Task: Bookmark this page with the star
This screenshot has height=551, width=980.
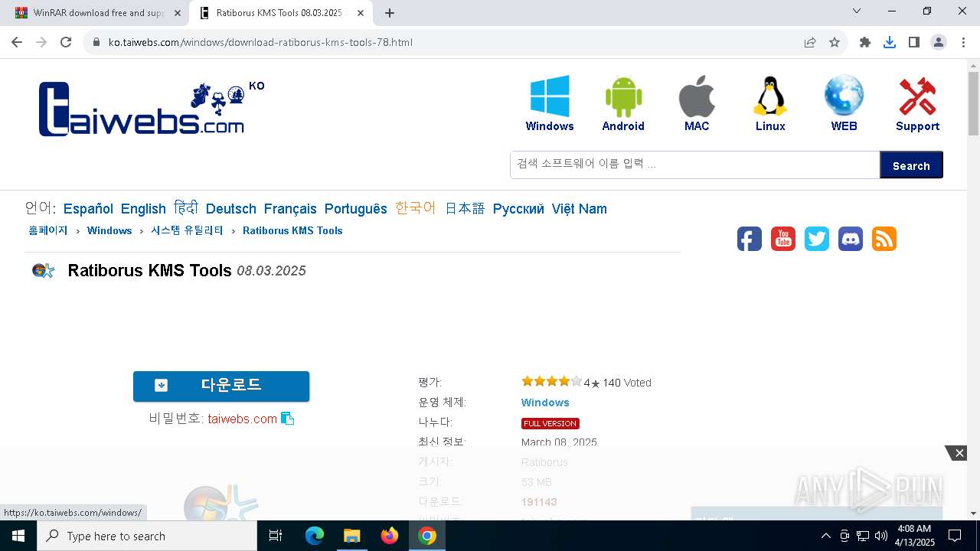Action: (x=835, y=42)
